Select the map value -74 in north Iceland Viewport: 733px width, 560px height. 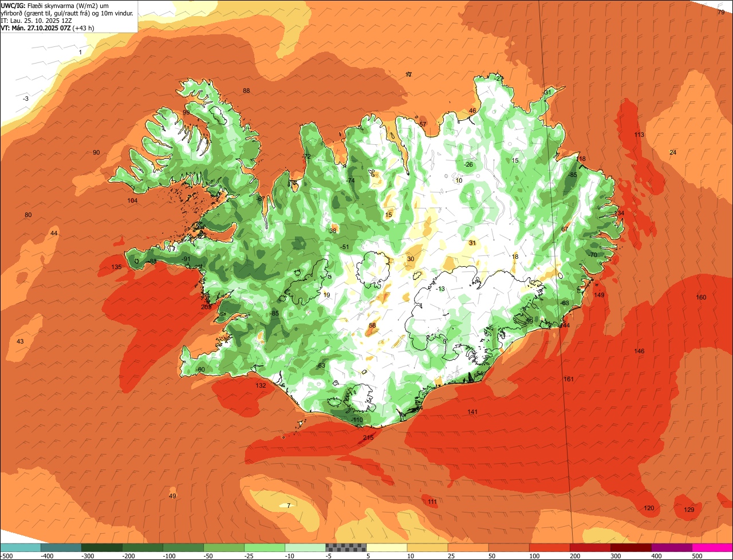(x=350, y=181)
